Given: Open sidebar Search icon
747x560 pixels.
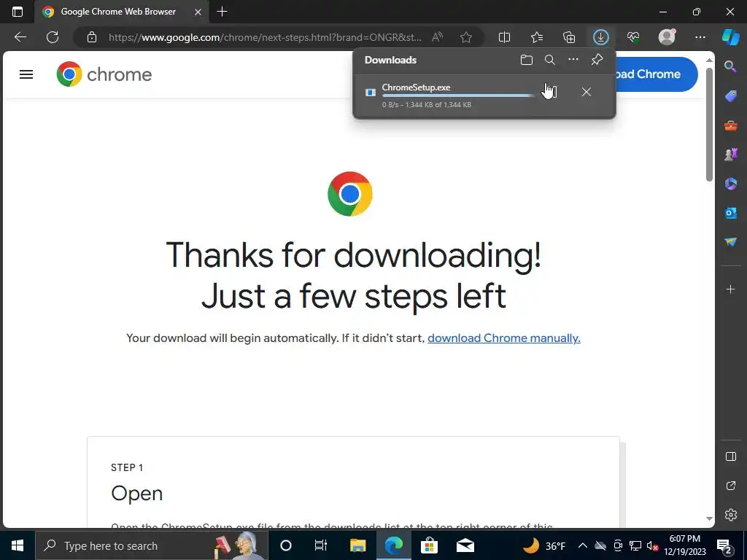Looking at the screenshot, I should pyautogui.click(x=730, y=66).
